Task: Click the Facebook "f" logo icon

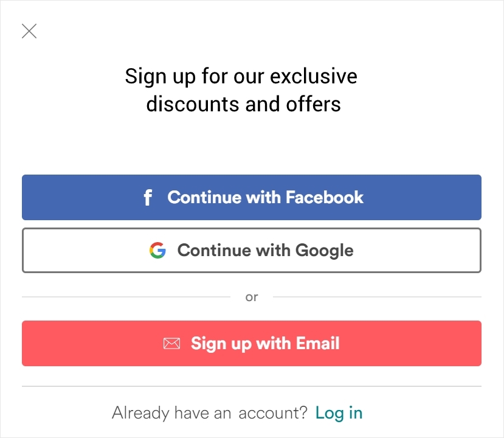Action: 148,198
